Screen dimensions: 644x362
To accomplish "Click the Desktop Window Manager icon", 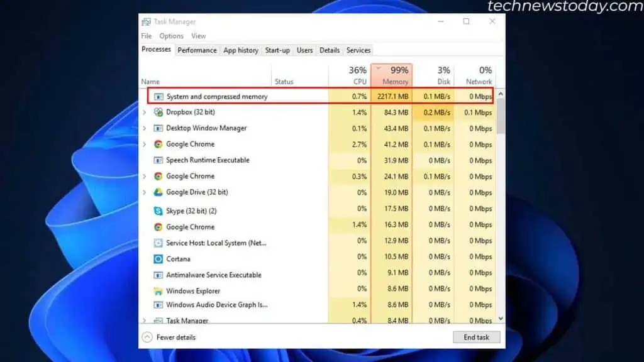I will click(x=158, y=128).
